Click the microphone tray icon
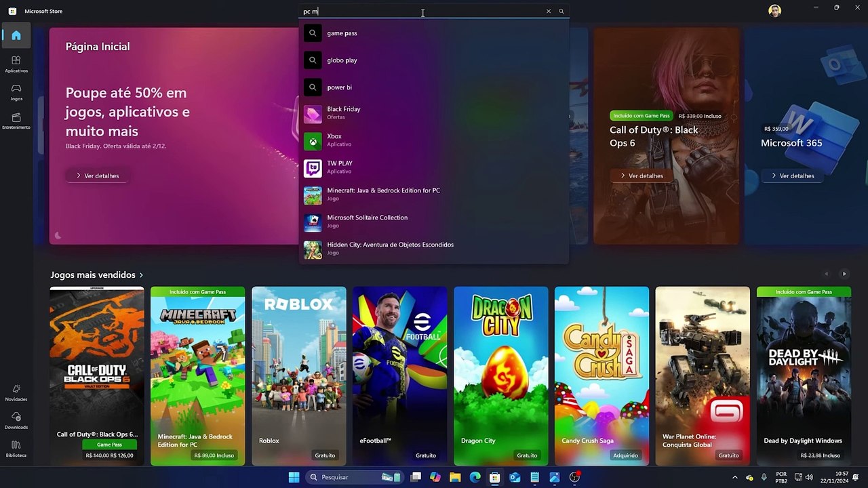The height and width of the screenshot is (488, 868). 764,477
